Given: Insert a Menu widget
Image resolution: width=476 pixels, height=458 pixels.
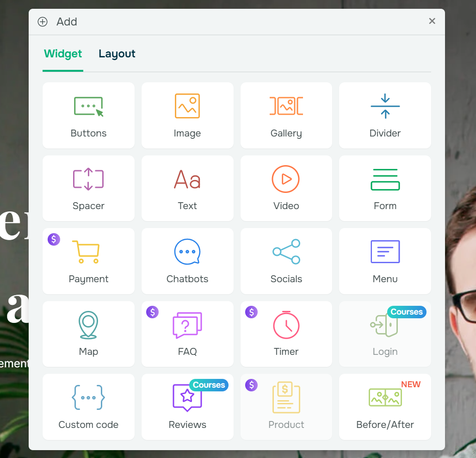Looking at the screenshot, I should click(385, 261).
